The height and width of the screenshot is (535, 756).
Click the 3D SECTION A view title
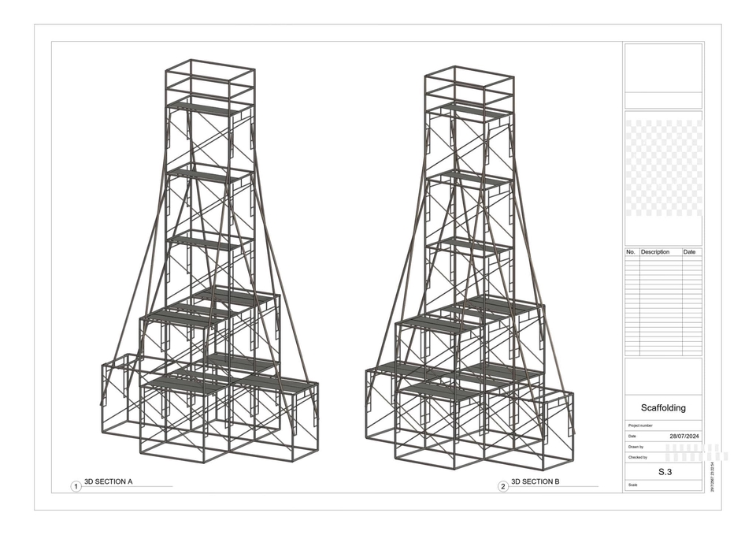click(108, 481)
